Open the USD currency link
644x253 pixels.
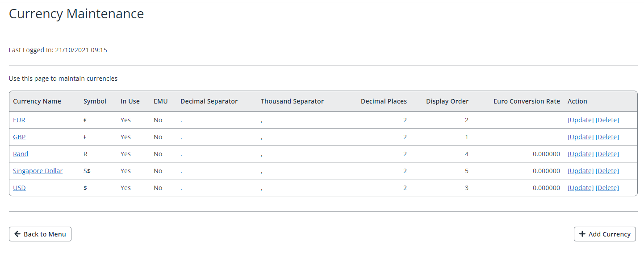tap(19, 188)
